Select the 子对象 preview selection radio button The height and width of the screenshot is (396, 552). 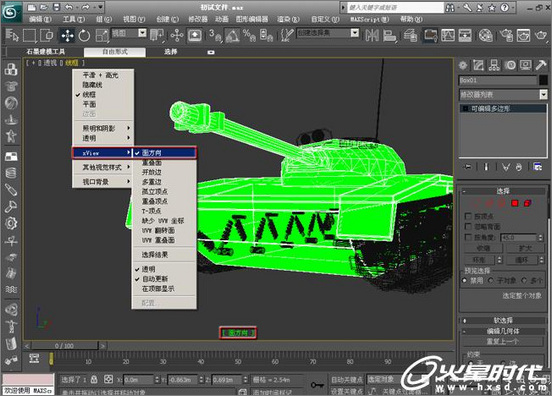(491, 281)
